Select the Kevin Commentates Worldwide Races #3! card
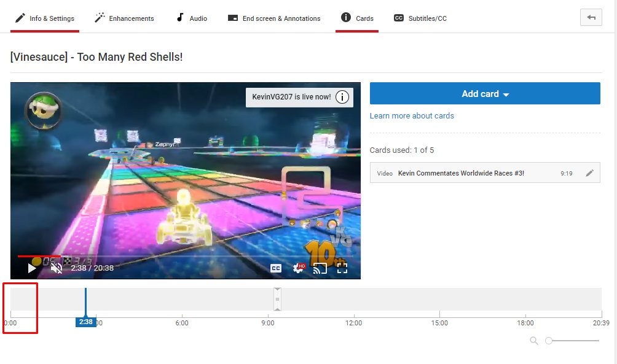This screenshot has height=364, width=617. coord(485,173)
